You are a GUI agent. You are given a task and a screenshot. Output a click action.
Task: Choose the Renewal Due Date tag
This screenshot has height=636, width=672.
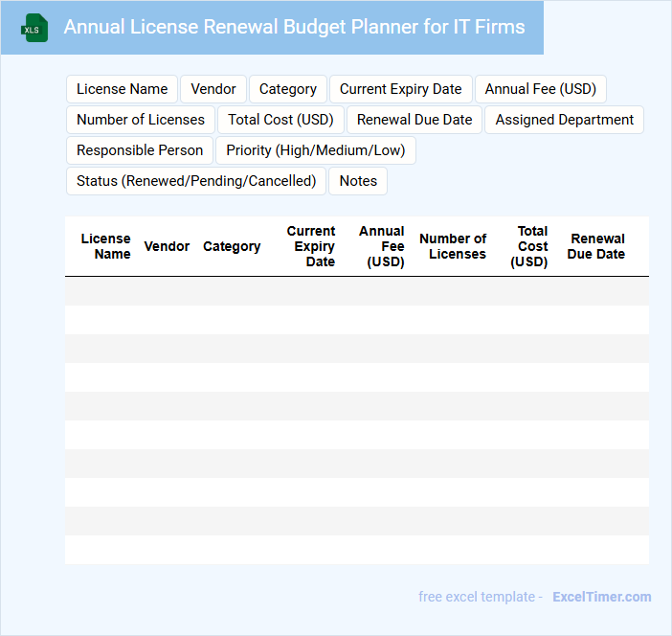[x=414, y=120]
